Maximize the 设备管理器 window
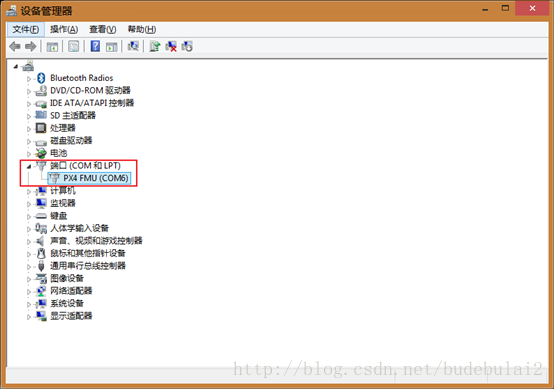This screenshot has width=554, height=389. [505, 8]
